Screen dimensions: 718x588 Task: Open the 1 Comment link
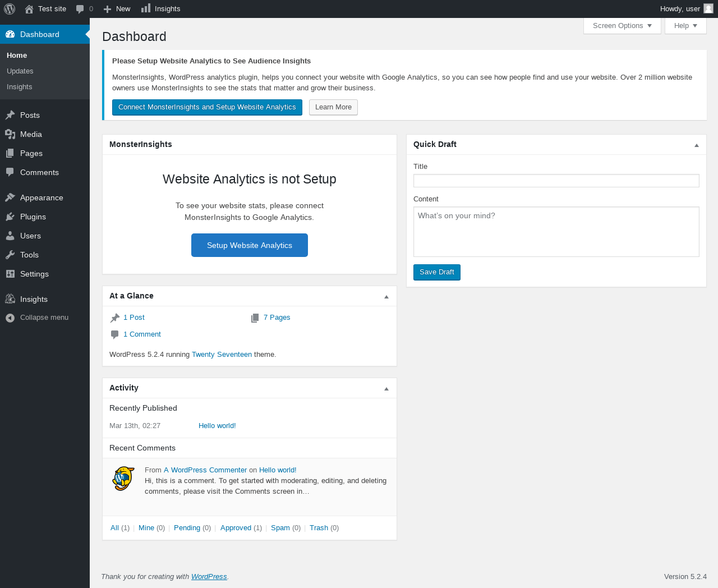point(142,334)
